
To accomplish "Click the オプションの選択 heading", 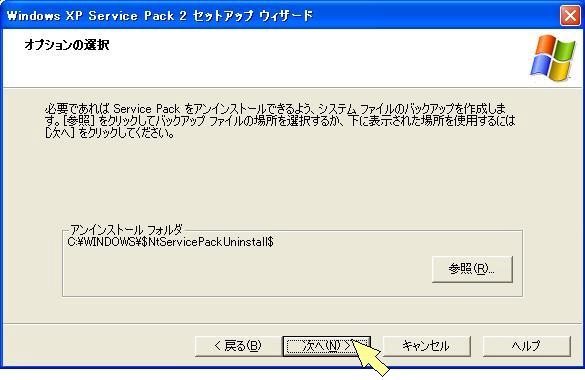I will click(x=67, y=45).
